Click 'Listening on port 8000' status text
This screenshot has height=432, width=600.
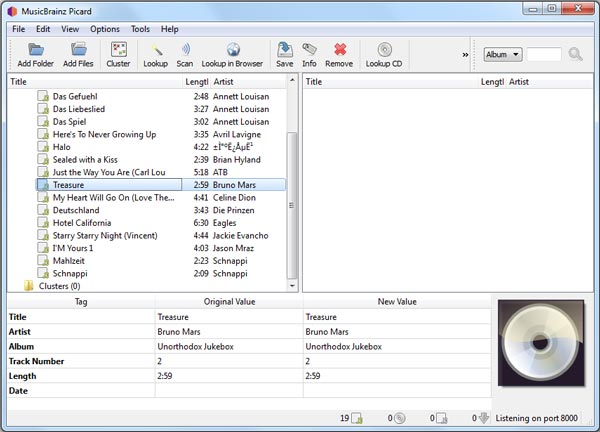pyautogui.click(x=536, y=418)
